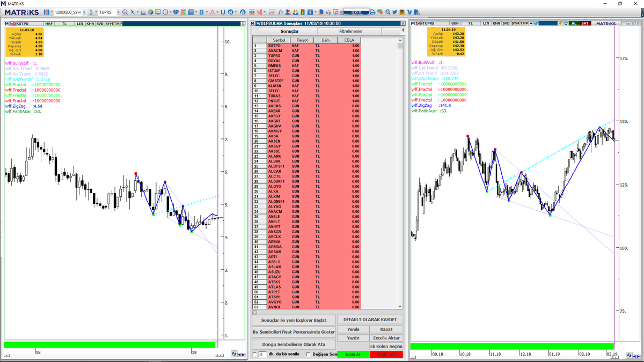Screen dimensions: 644x362
Task: Select the ROYAL row in results
Action: point(306,61)
